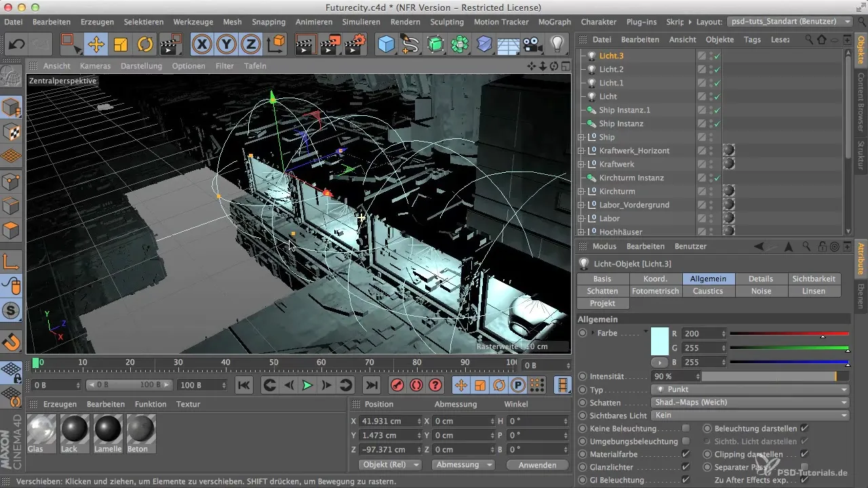Screen dimensions: 868x488
Task: Toggle the green enable checkmark for Ship Instanz
Action: click(717, 123)
